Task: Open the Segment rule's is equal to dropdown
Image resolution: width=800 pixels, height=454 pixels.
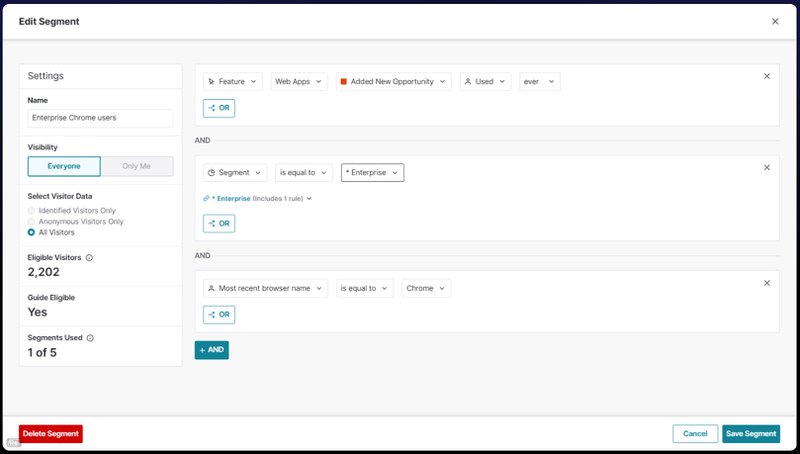Action: pyautogui.click(x=304, y=172)
